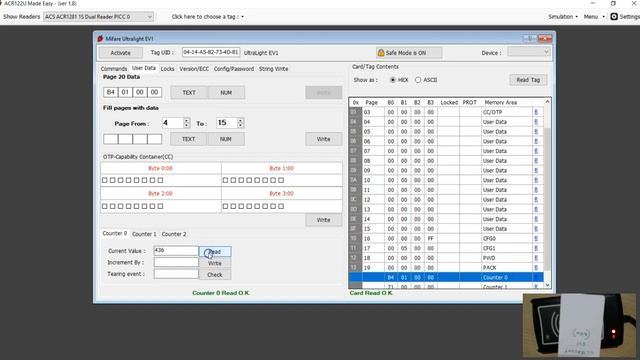Screen dimensions: 640x360
Task: Click the edit icon on page 18 PWD row
Action: point(536,258)
